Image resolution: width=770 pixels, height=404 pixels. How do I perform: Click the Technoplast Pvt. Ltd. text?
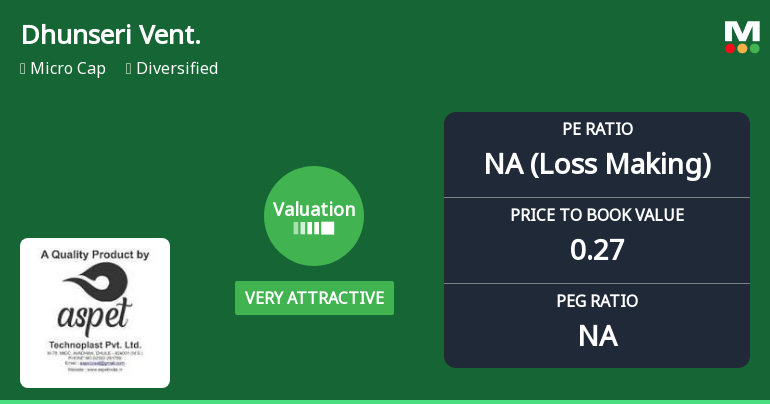point(95,342)
